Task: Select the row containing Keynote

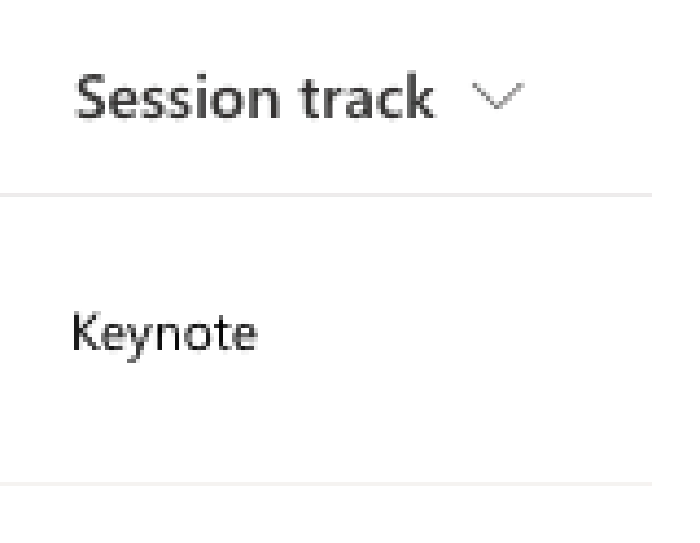Action: tap(326, 339)
